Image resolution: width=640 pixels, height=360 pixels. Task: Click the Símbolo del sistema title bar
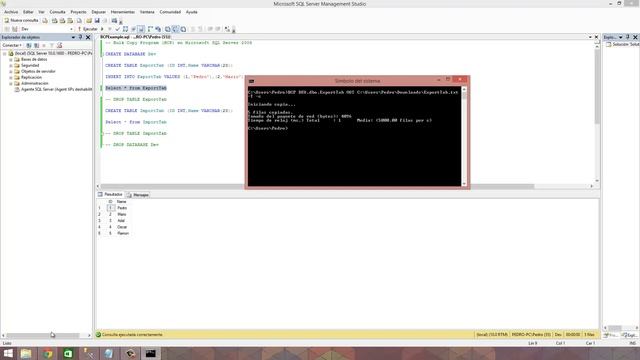[x=357, y=81]
